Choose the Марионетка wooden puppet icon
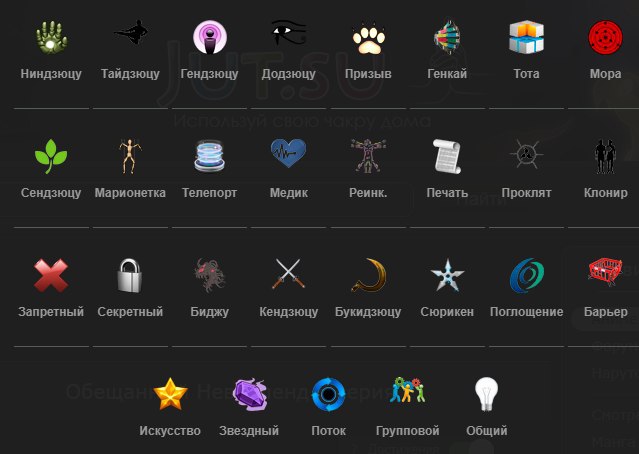 pyautogui.click(x=130, y=156)
